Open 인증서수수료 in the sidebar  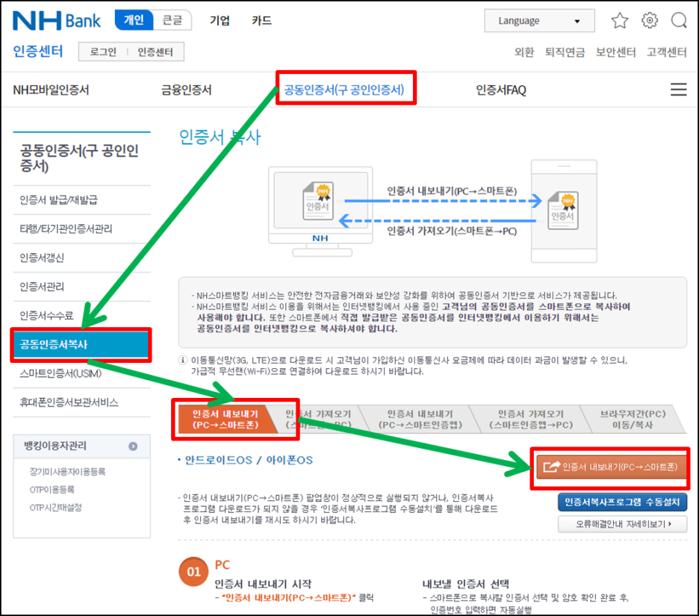pyautogui.click(x=81, y=316)
